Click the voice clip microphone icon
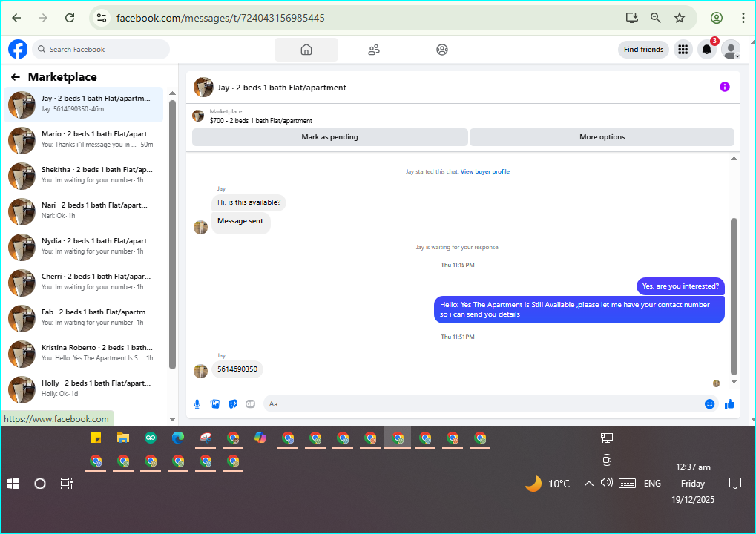Image resolution: width=756 pixels, height=534 pixels. 197,404
